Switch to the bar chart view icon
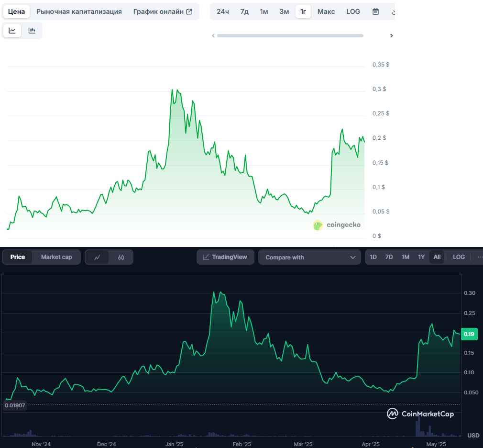Screen dimensions: 483x448 tap(32, 30)
